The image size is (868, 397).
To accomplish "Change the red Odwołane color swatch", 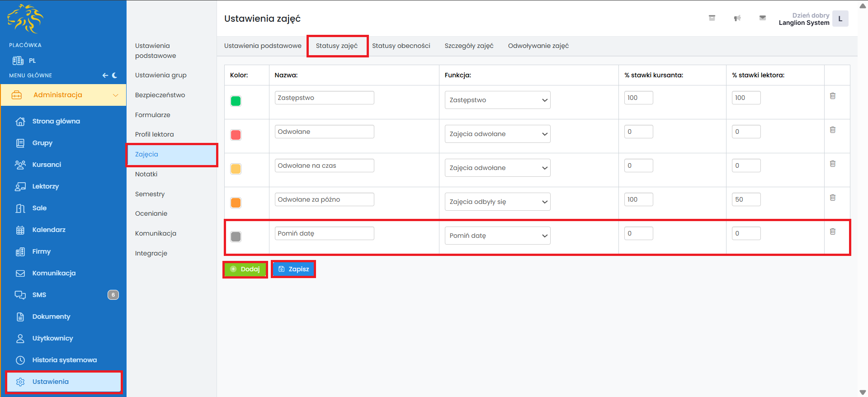I will [x=236, y=135].
